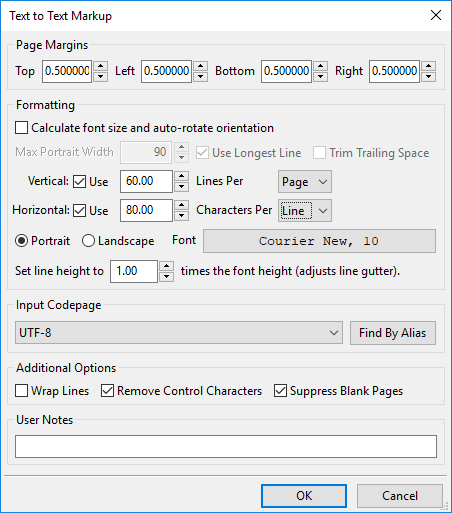Screen dimensions: 452x513
Task: Click in the 60.00 lines value field
Action: click(x=146, y=181)
